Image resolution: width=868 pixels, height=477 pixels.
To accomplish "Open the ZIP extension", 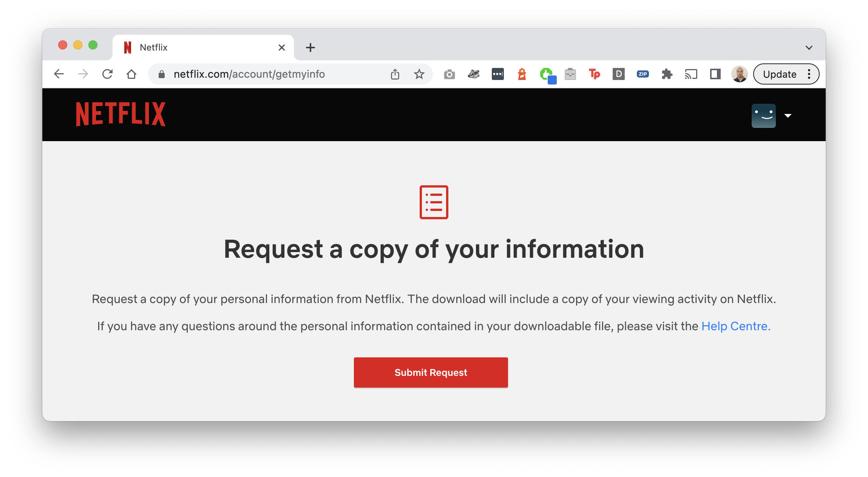I will click(643, 74).
